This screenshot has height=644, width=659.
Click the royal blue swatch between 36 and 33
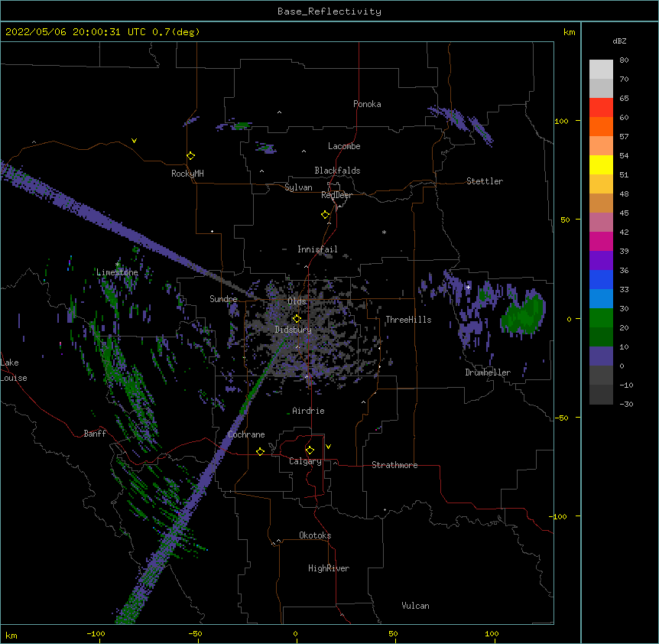601,280
